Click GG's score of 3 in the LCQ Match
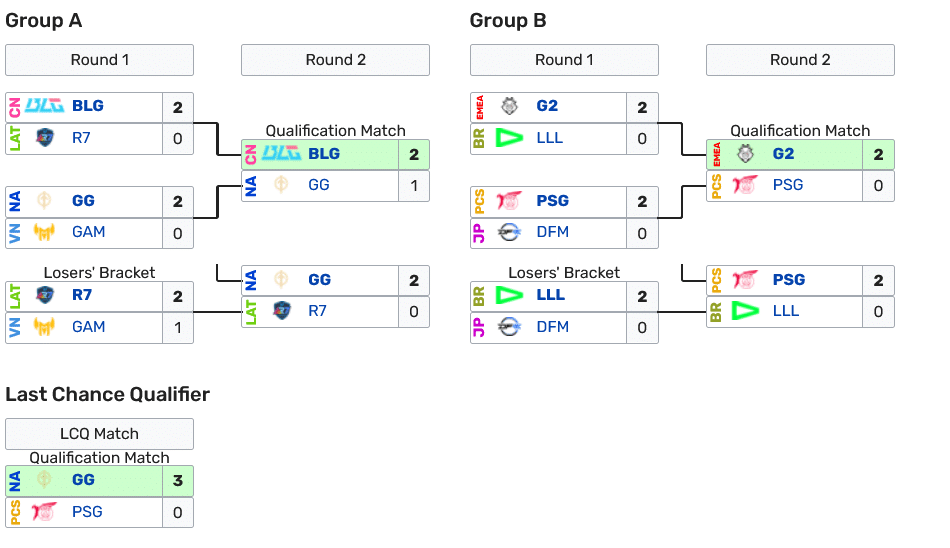This screenshot has width=950, height=548. (178, 480)
